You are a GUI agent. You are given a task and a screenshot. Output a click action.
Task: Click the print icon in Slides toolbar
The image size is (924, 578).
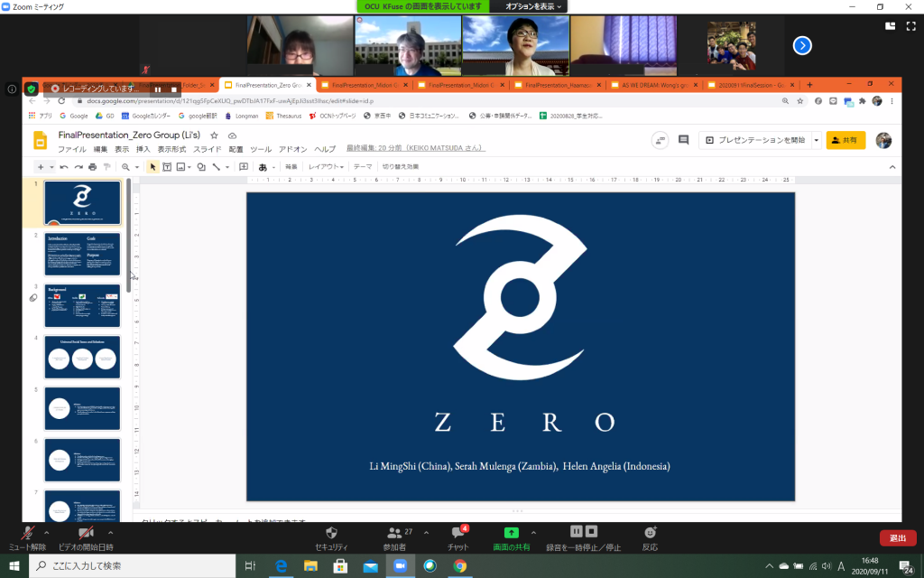(x=93, y=167)
